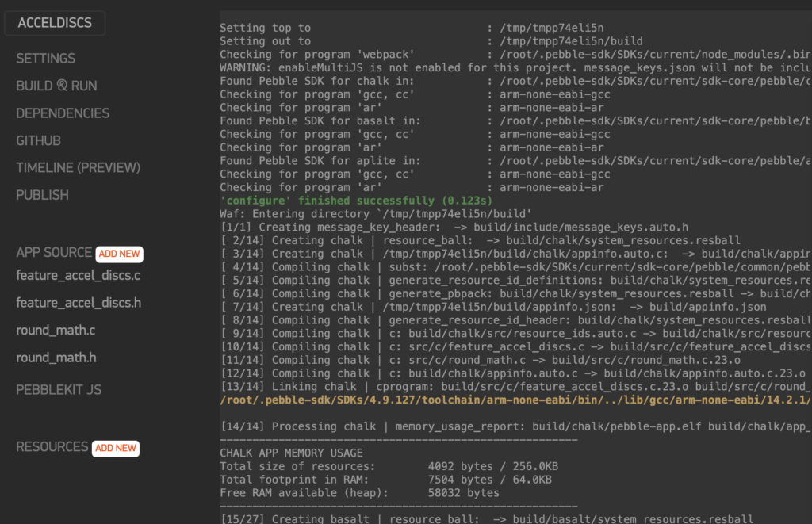
Task: Add new resource under RESOURCES
Action: 116,448
